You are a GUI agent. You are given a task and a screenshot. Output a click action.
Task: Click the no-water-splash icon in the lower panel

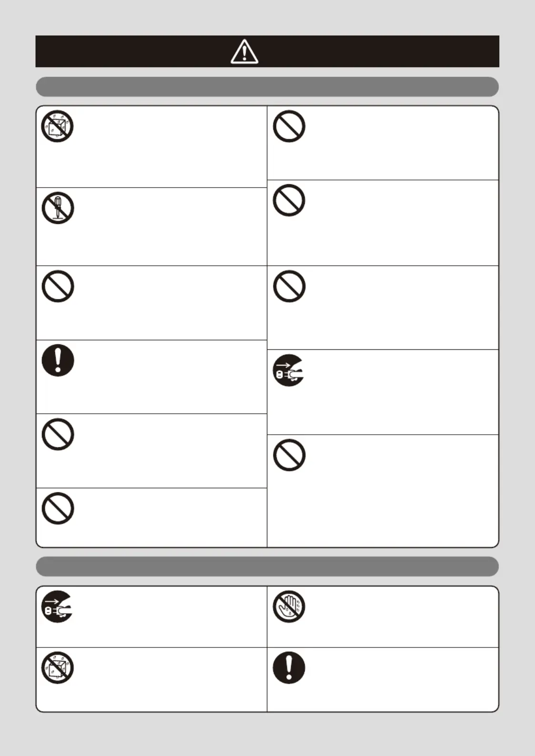coord(57,668)
